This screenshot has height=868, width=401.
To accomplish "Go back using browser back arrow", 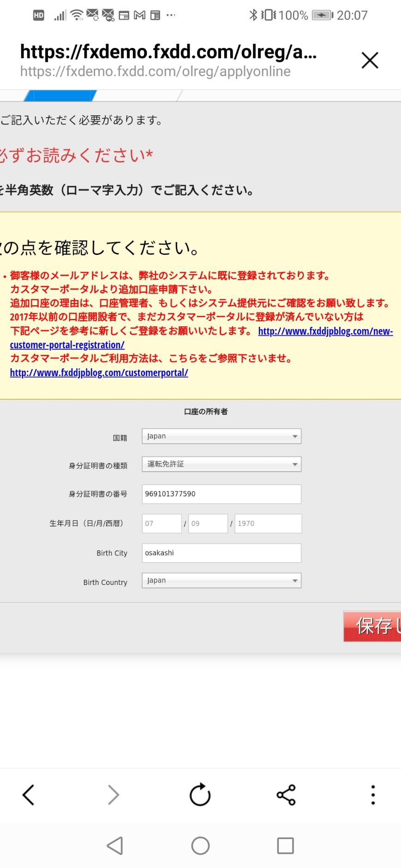I will tap(28, 795).
